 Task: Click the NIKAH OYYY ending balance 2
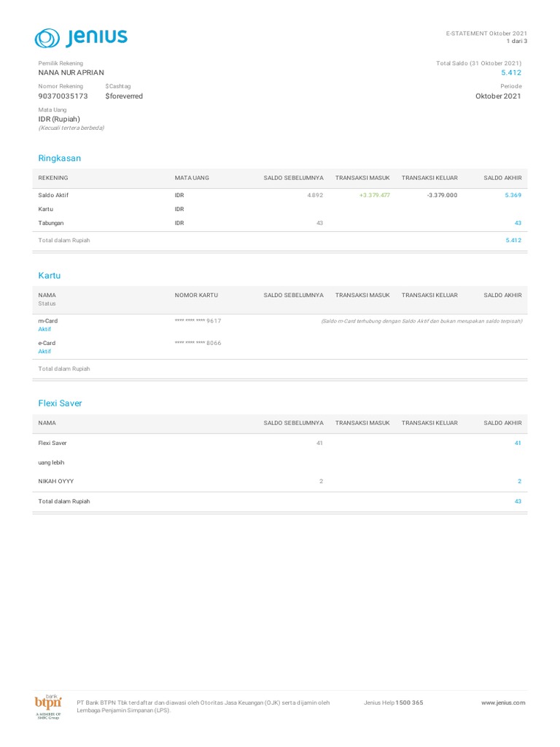519,481
